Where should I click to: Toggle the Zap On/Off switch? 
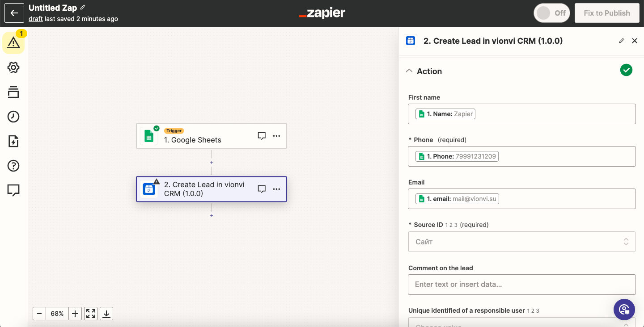(552, 13)
